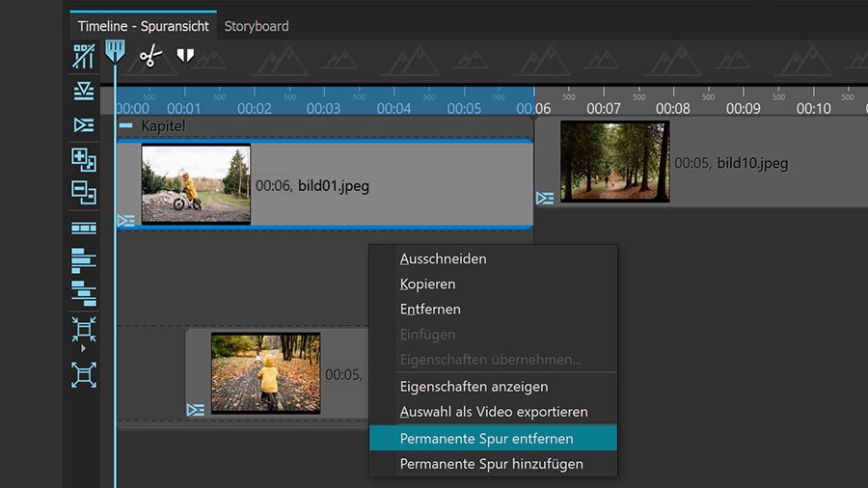Select the Timeline - Spuransicht tab

click(x=143, y=26)
